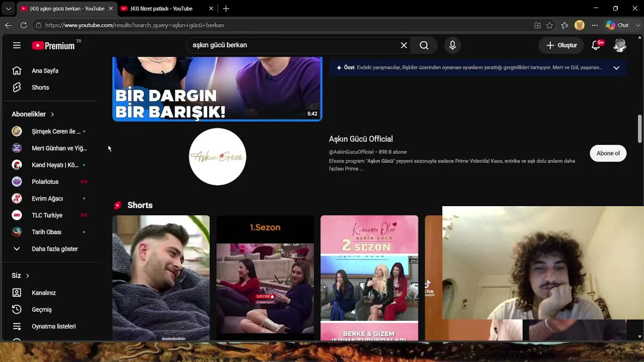644x362 pixels.
Task: Close the 'aşkın gücü berkan' tab
Action: click(111, 9)
